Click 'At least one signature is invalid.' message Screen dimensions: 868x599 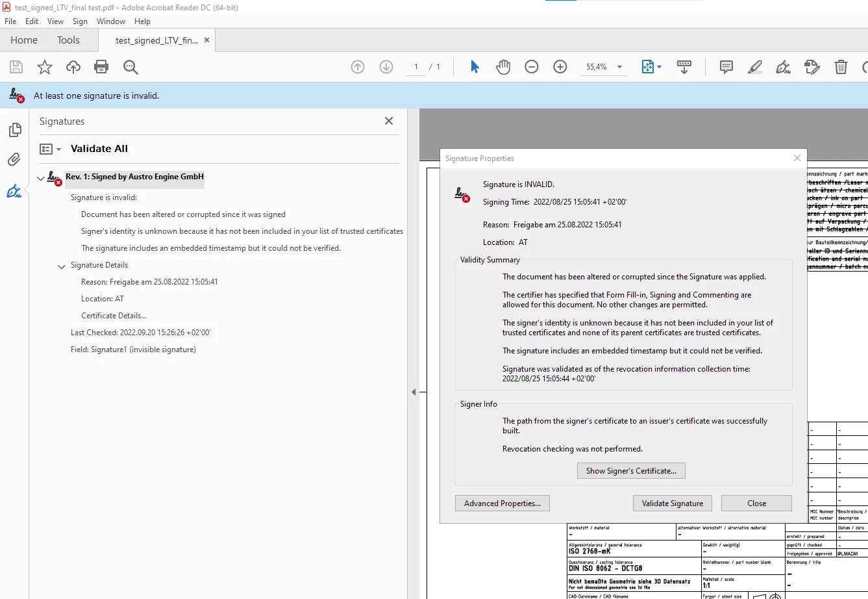click(x=96, y=96)
